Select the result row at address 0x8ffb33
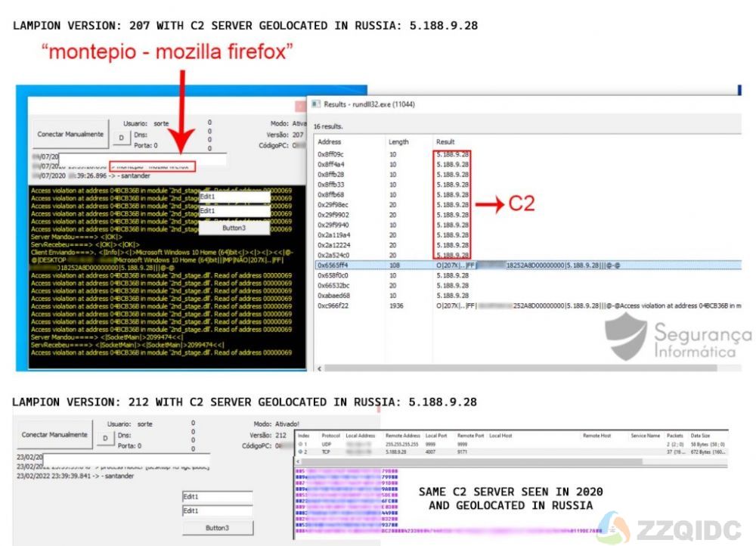This screenshot has height=546, width=756. point(528,185)
